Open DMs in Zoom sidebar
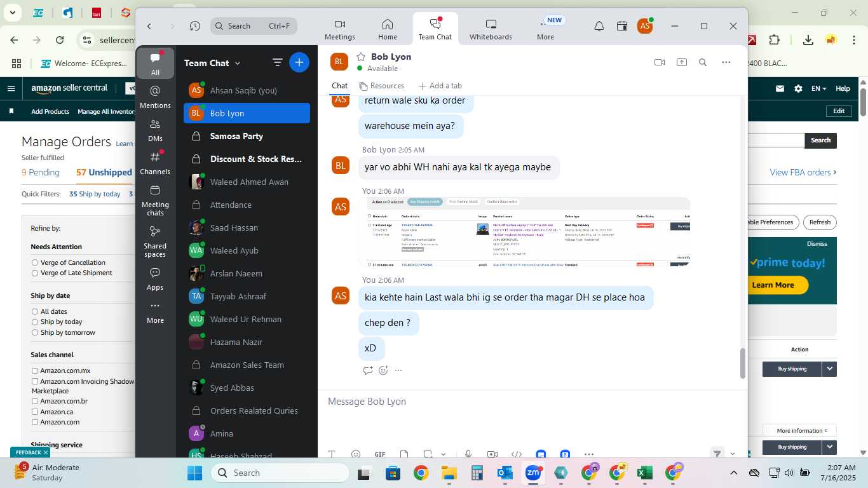This screenshot has width=868, height=488. point(155,130)
